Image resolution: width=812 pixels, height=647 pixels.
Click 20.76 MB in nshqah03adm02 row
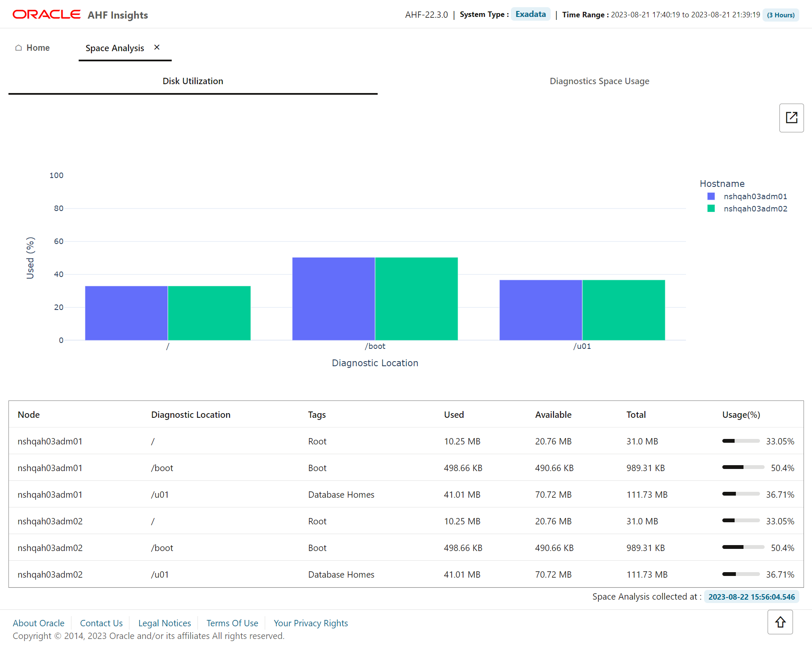click(x=553, y=521)
